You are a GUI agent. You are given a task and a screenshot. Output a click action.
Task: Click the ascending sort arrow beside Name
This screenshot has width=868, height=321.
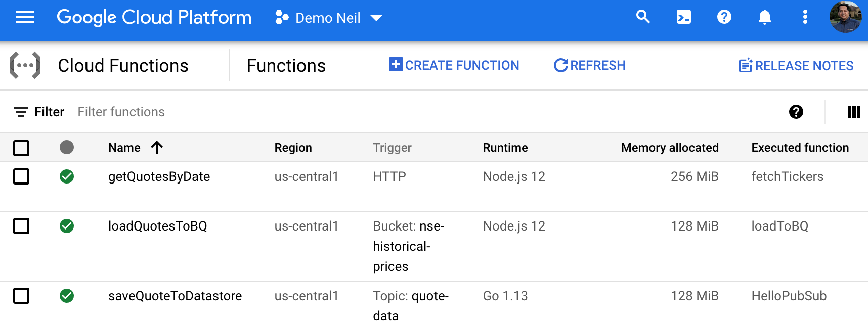click(x=157, y=148)
